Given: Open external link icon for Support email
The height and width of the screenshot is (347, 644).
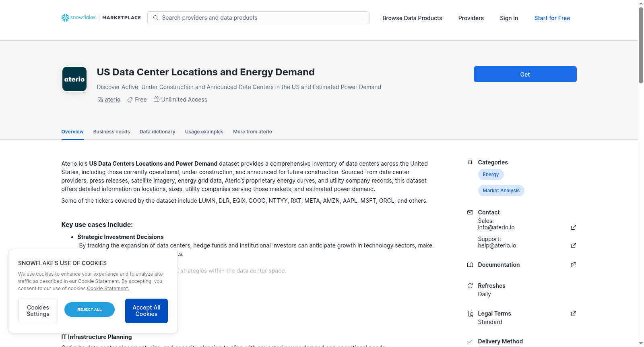Looking at the screenshot, I should [574, 245].
